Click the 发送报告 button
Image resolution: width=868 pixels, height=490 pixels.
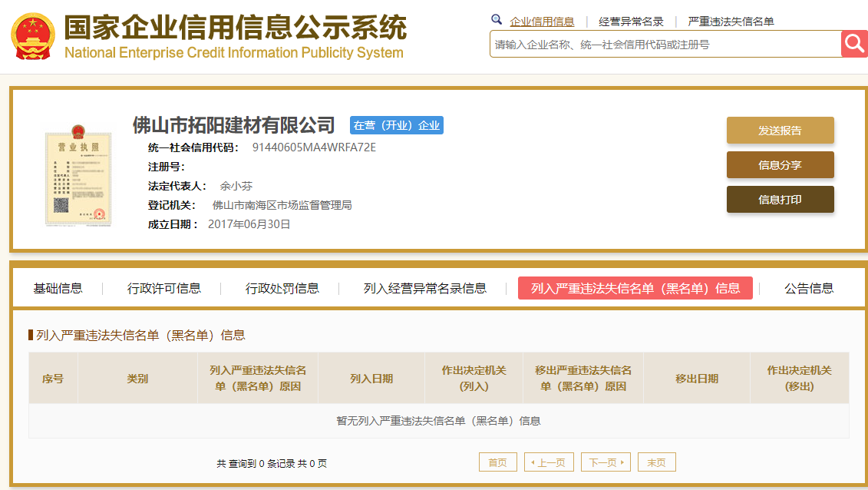point(780,131)
